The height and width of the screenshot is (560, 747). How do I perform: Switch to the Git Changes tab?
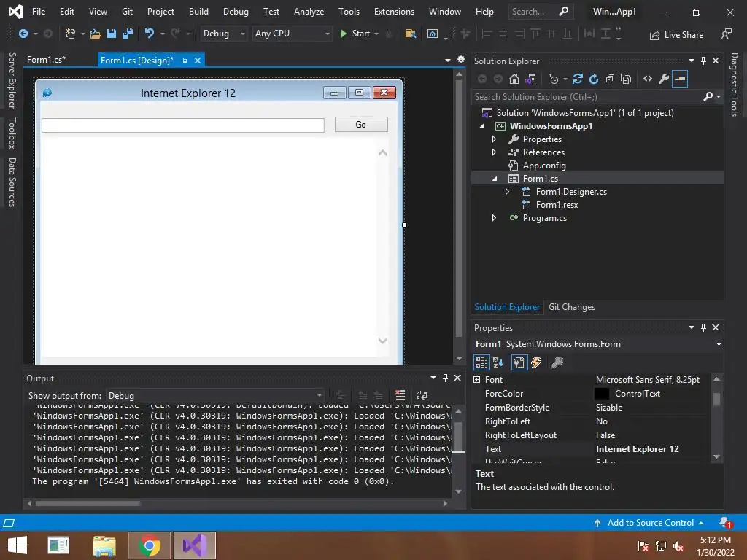[x=572, y=307]
